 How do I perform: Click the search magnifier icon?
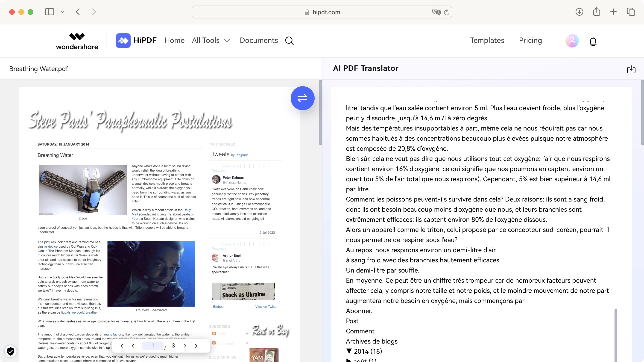[290, 40]
